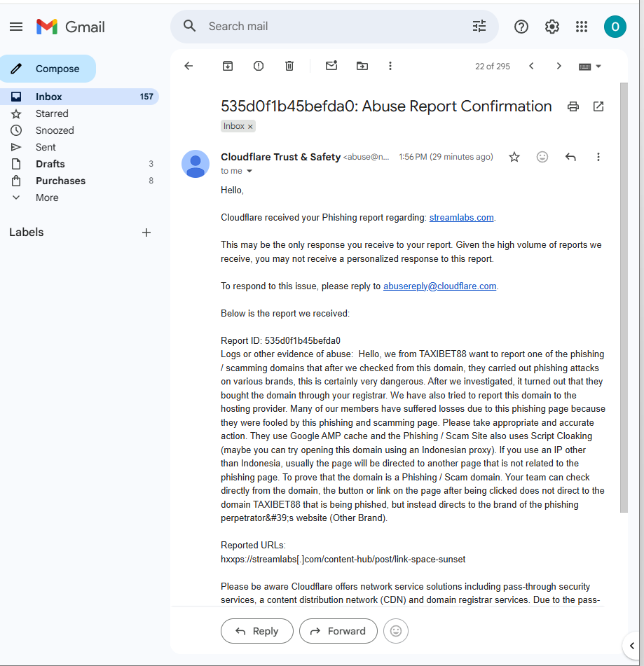Click the Forward button

click(x=338, y=631)
